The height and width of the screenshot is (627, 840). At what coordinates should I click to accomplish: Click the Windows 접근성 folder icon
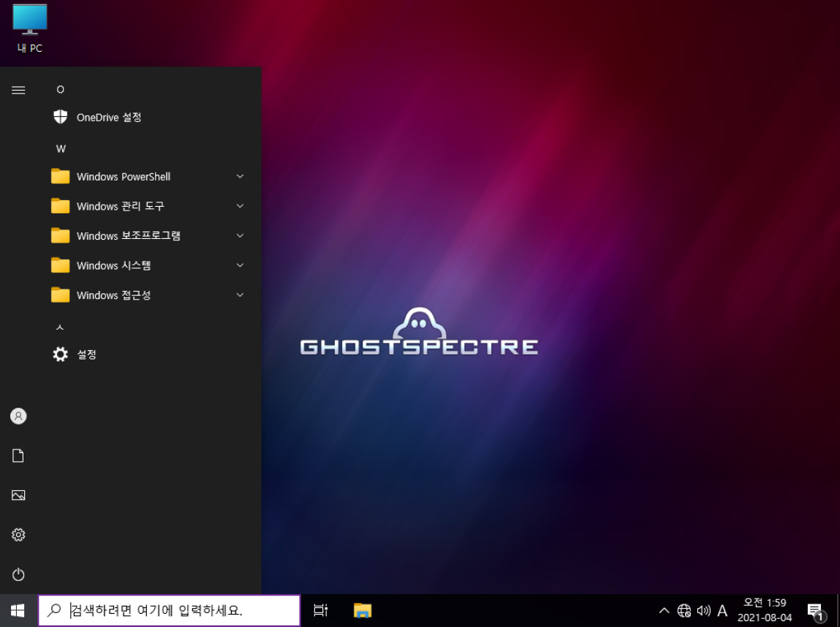(x=60, y=294)
